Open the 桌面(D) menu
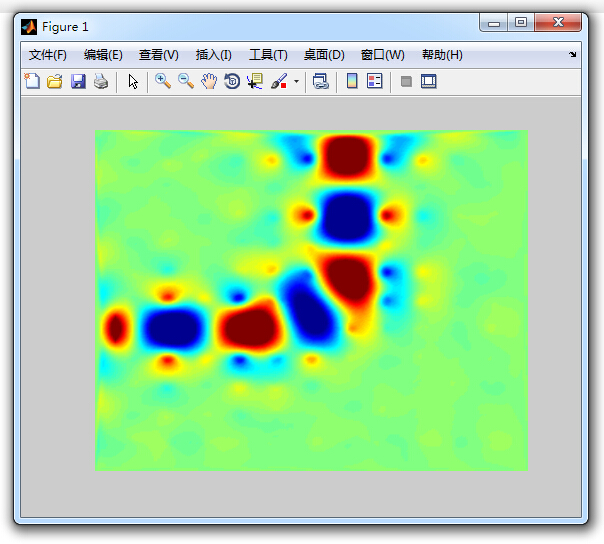 tap(324, 55)
